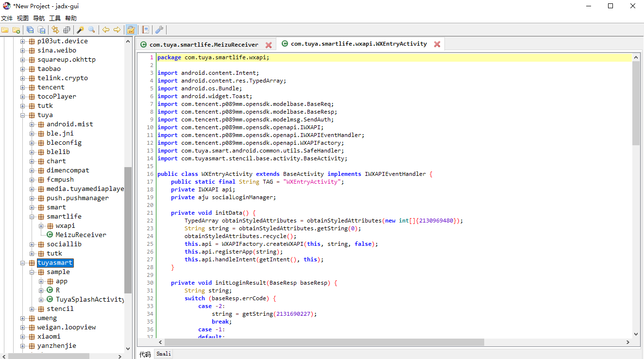Navigate forward with the right arrow icon
The width and height of the screenshot is (644, 359).
click(117, 30)
